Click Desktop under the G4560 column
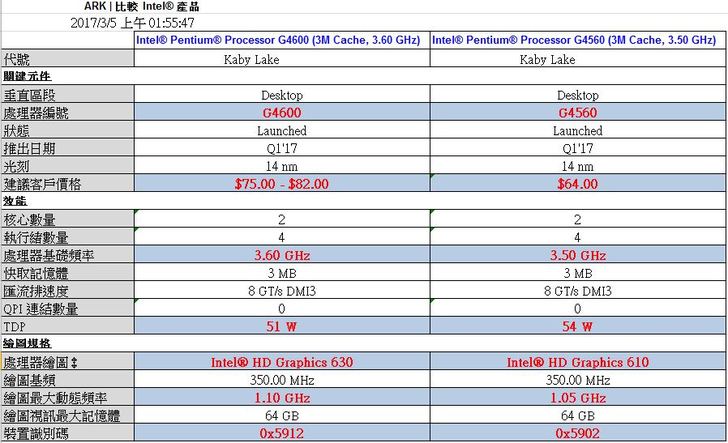 [x=578, y=95]
